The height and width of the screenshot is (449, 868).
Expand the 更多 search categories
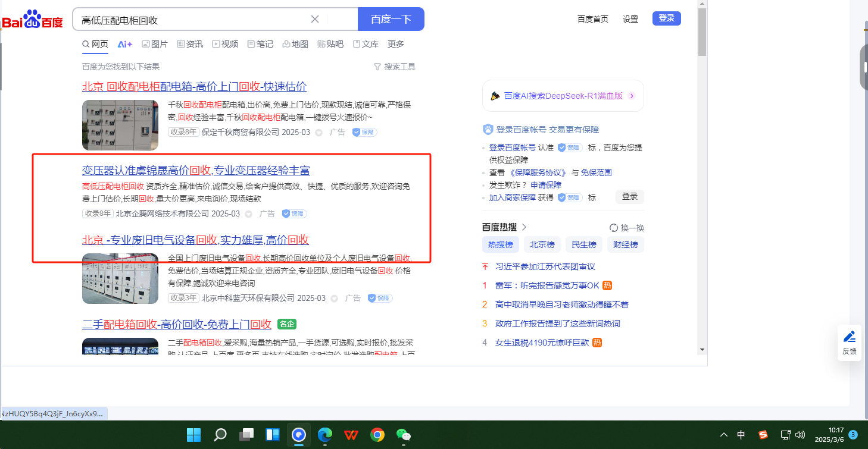[396, 44]
